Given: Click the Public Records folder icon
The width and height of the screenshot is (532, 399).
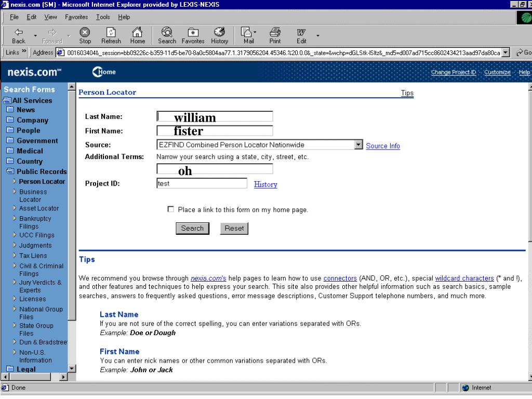Looking at the screenshot, I should [10, 171].
